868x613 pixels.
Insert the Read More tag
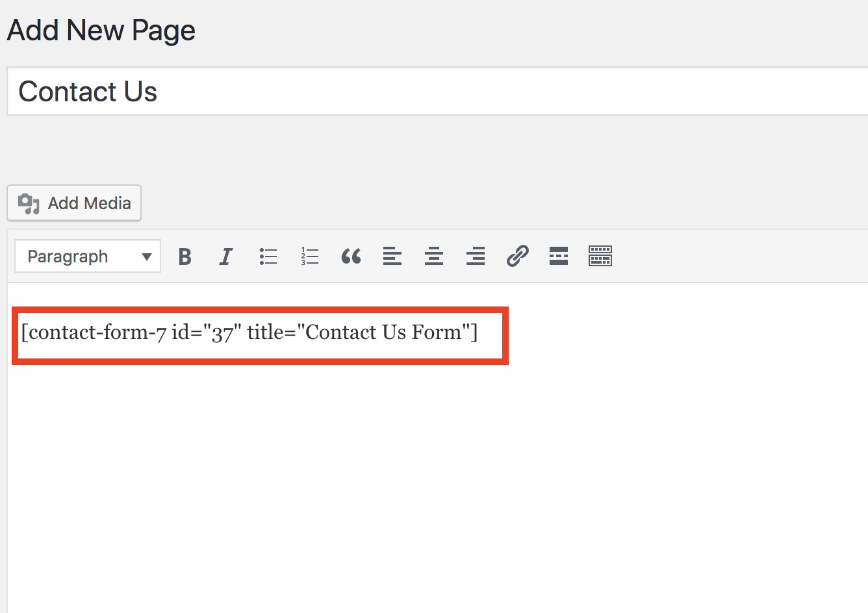tap(558, 256)
